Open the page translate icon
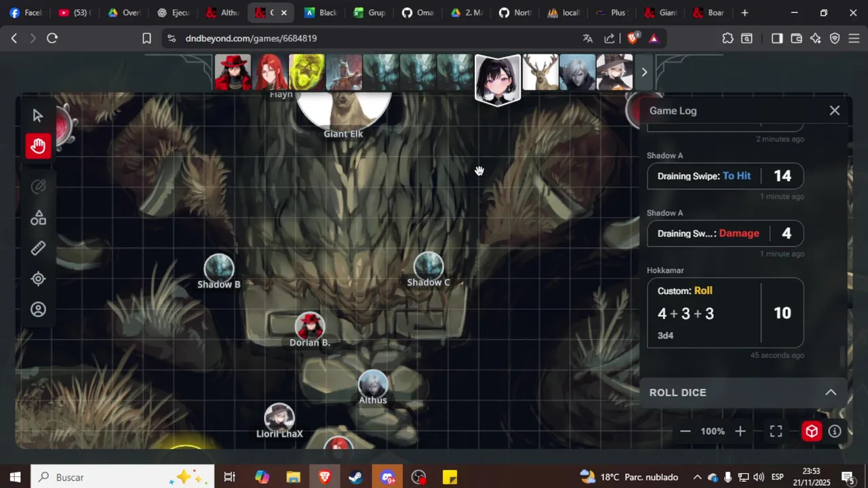Screen dimensions: 868x488 587,39
